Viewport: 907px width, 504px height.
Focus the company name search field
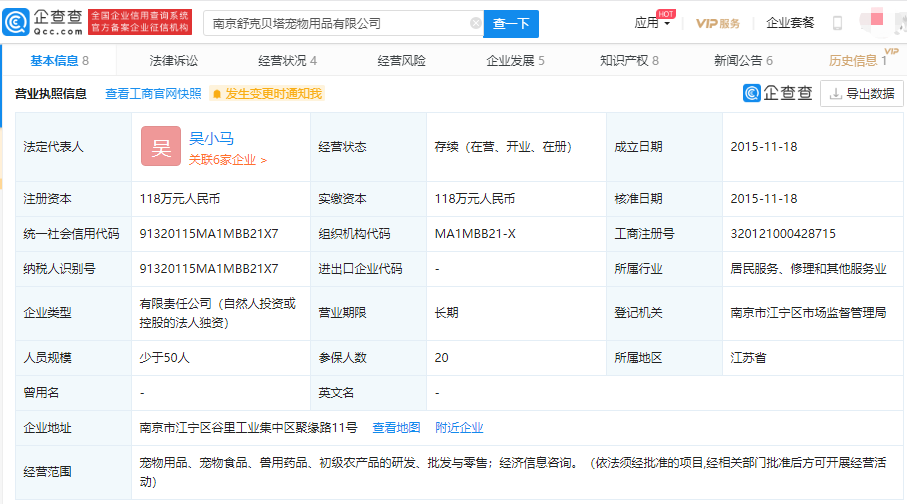coord(338,23)
